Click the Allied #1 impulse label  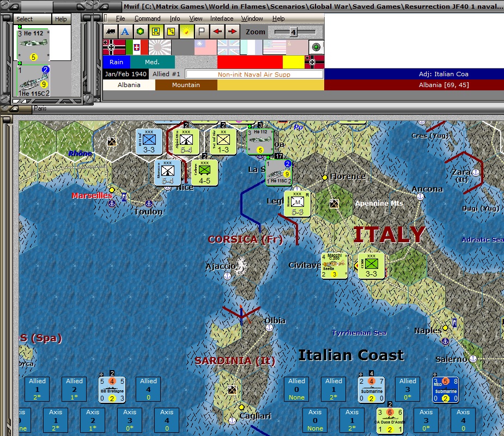tap(166, 74)
